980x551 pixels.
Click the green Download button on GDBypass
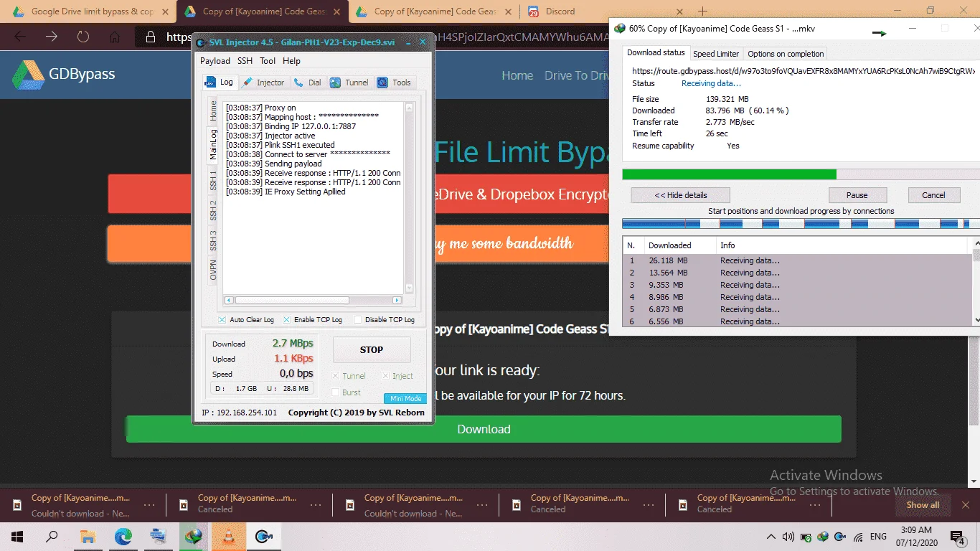click(484, 429)
